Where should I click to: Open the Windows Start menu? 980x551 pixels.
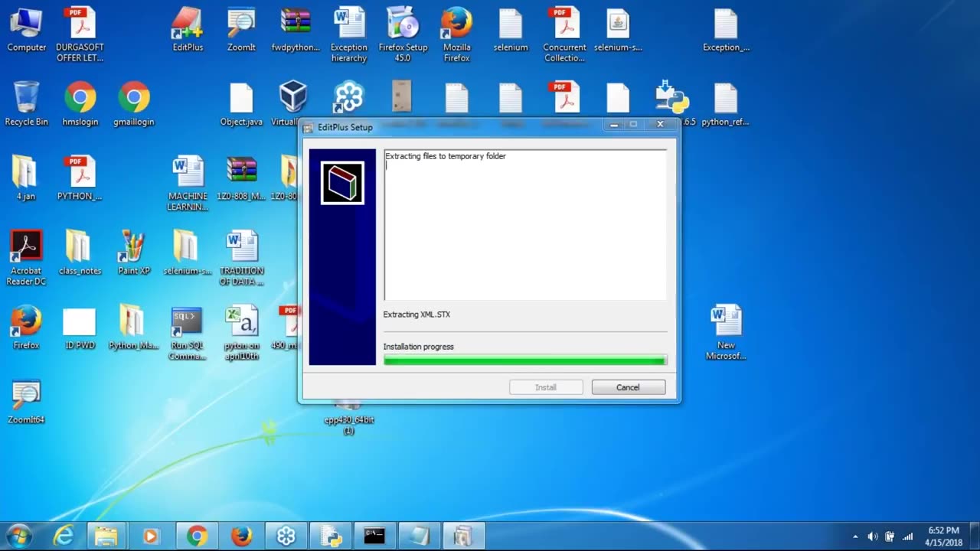point(18,536)
